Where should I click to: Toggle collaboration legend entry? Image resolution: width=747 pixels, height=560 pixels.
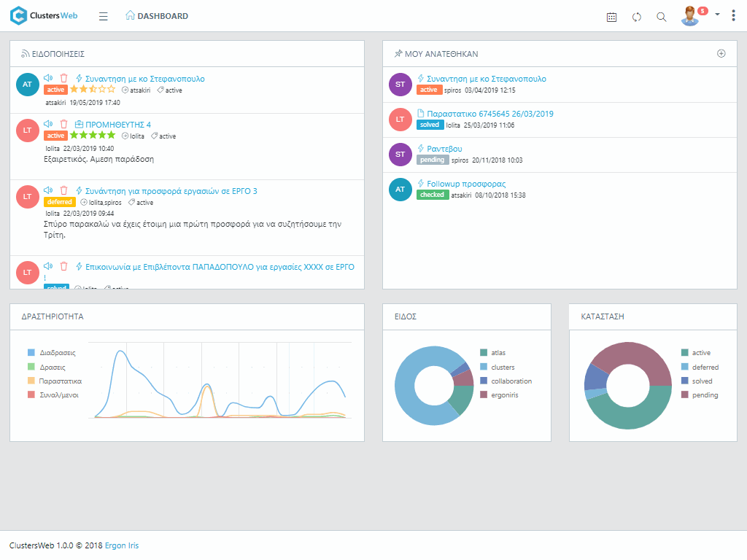(x=506, y=381)
